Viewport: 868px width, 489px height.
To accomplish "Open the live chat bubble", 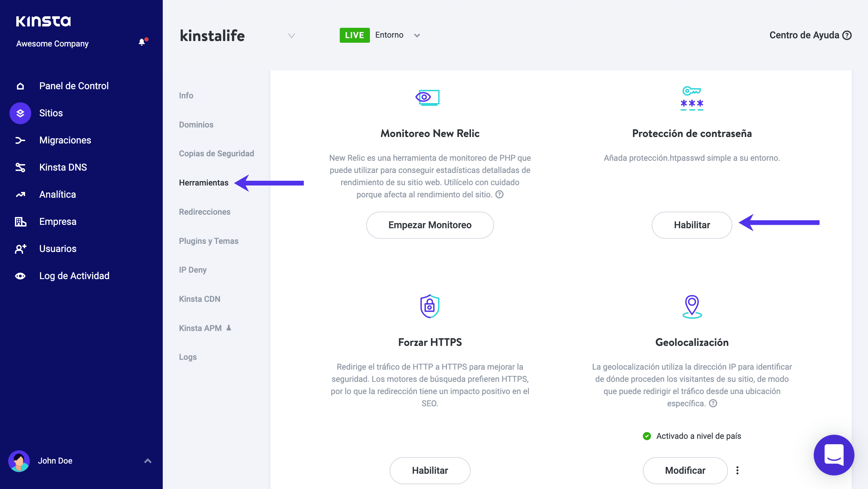I will [x=834, y=455].
